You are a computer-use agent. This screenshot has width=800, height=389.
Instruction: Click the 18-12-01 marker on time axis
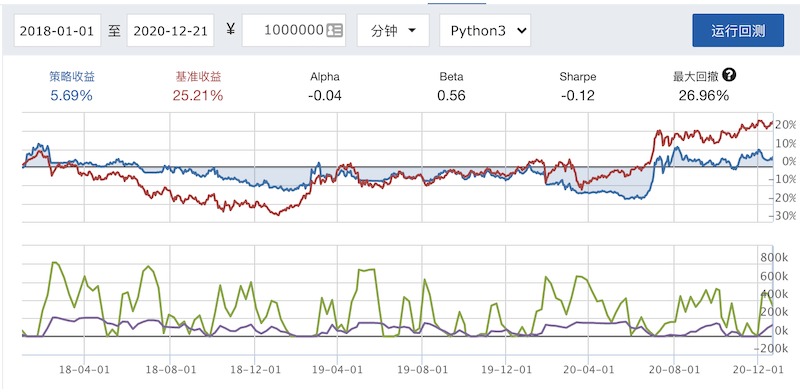coord(254,369)
